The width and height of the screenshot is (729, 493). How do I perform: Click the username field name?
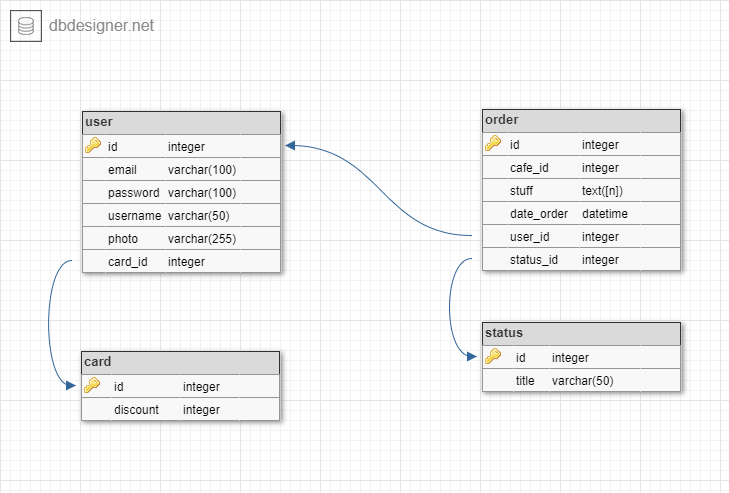pos(134,216)
